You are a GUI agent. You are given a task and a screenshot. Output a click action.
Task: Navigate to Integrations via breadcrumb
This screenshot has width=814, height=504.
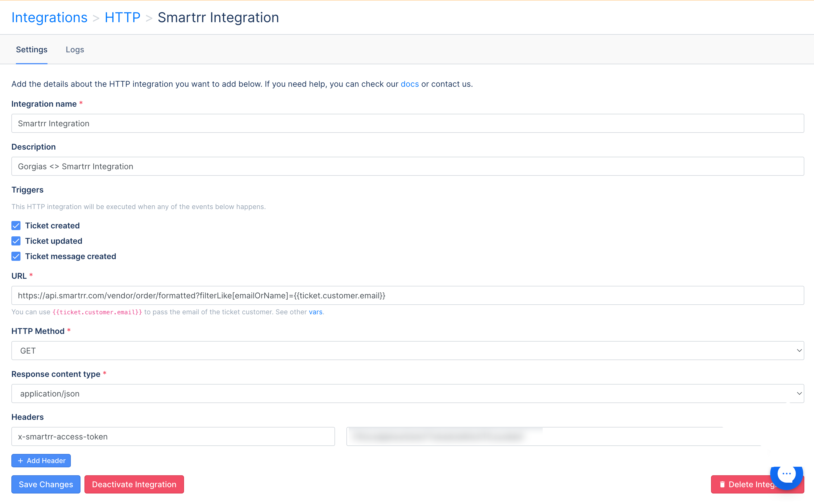pyautogui.click(x=49, y=17)
